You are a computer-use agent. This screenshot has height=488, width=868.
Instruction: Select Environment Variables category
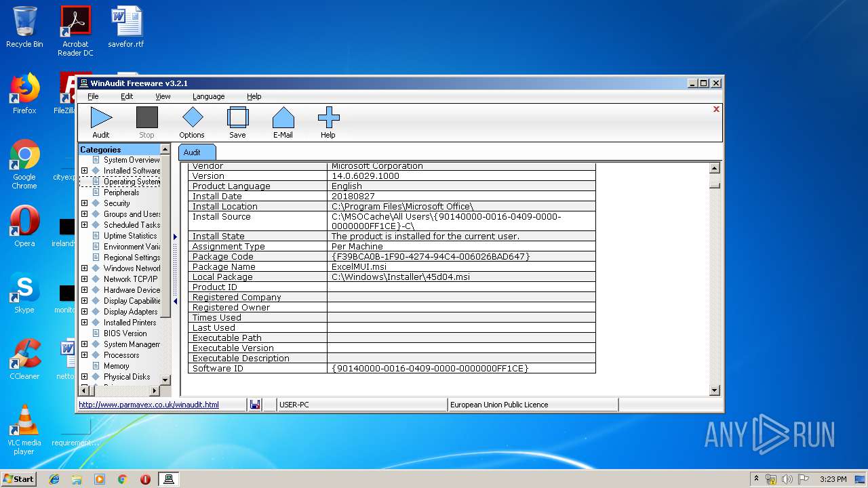pyautogui.click(x=132, y=247)
